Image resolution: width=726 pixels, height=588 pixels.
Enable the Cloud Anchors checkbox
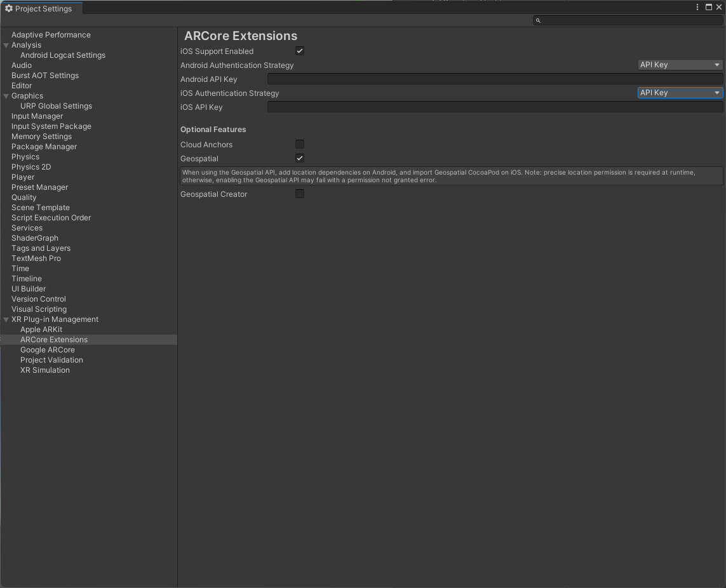click(300, 144)
